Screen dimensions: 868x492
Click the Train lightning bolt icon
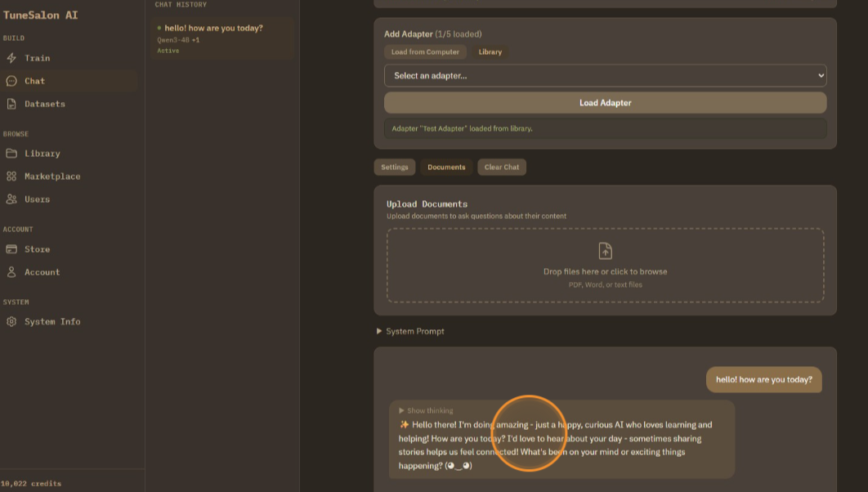pyautogui.click(x=11, y=58)
